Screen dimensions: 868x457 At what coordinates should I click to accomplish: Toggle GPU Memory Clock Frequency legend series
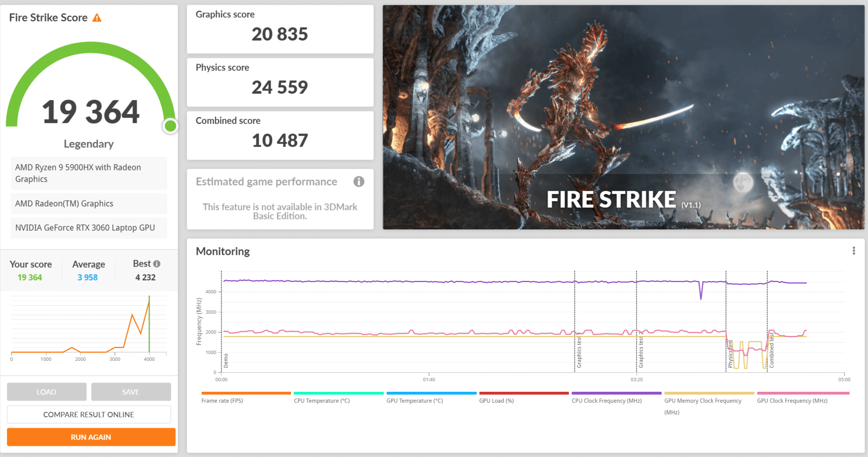709,403
